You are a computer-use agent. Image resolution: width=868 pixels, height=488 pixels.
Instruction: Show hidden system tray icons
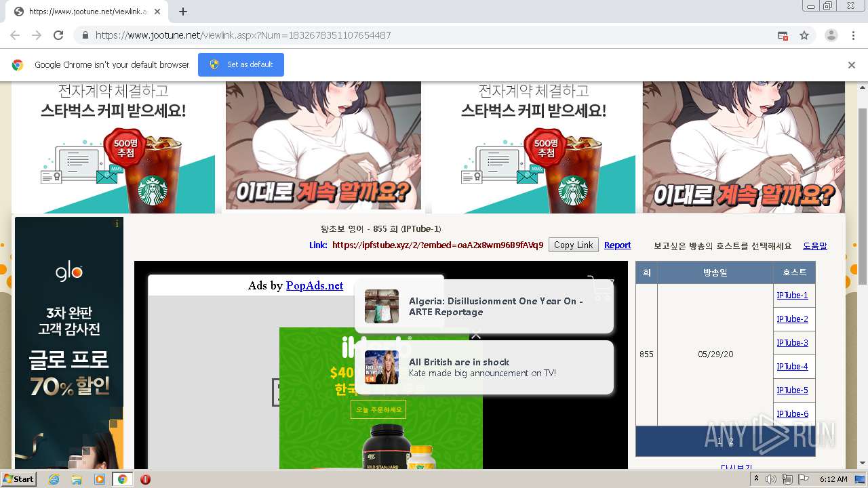tap(757, 479)
